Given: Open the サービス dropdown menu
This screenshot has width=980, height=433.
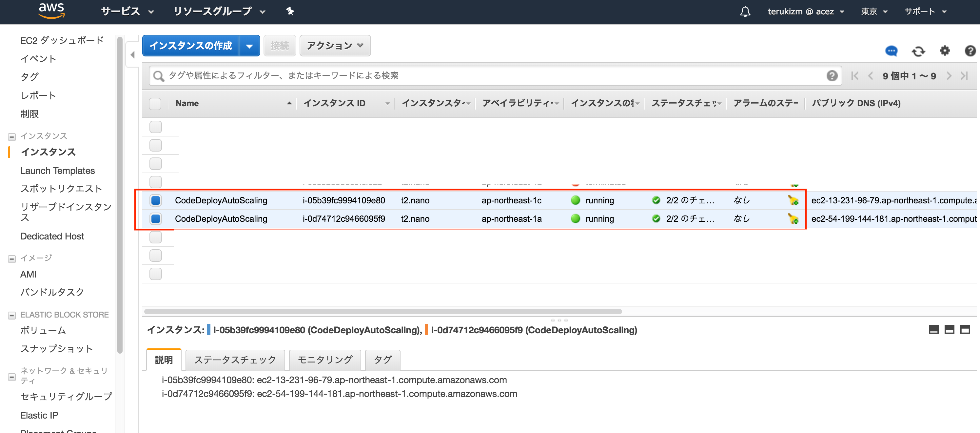Looking at the screenshot, I should (127, 11).
